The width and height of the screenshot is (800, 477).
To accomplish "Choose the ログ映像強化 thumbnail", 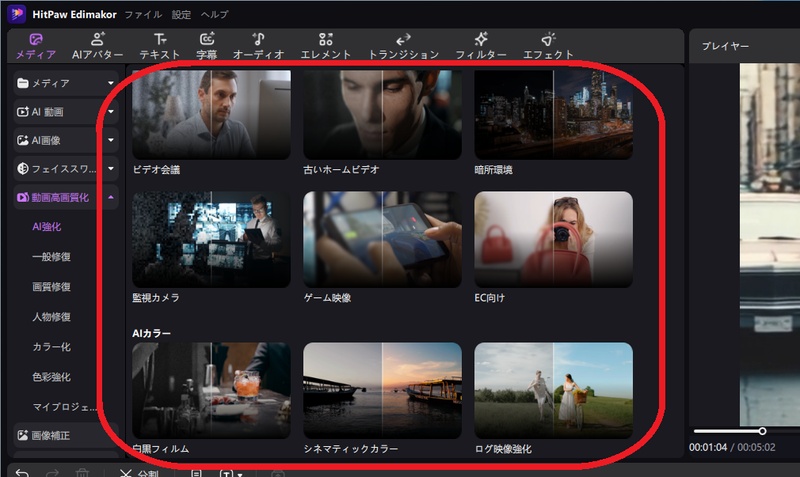I will [x=554, y=390].
